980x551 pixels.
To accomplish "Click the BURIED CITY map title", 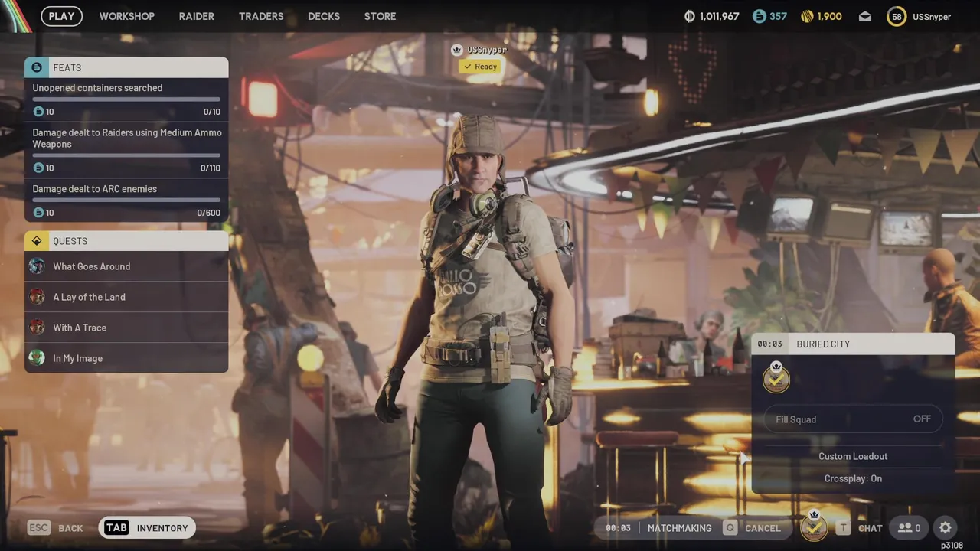I will pyautogui.click(x=823, y=344).
